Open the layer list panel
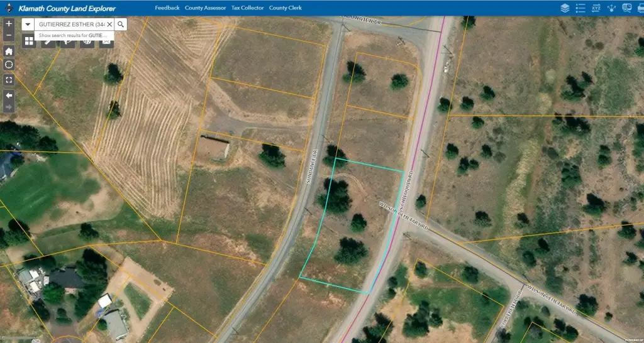The width and height of the screenshot is (644, 343). [565, 8]
